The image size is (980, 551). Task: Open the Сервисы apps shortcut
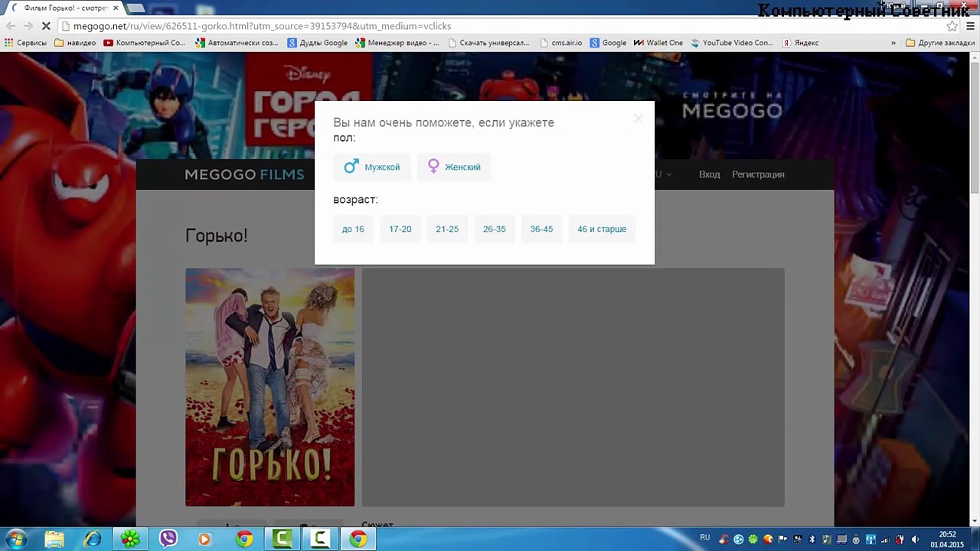tap(26, 43)
